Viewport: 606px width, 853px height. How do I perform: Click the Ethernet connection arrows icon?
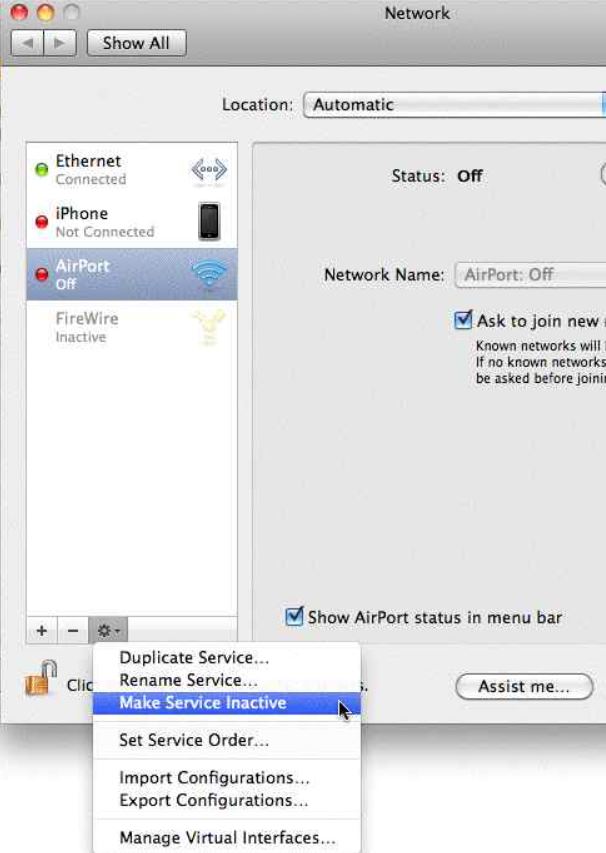(209, 170)
